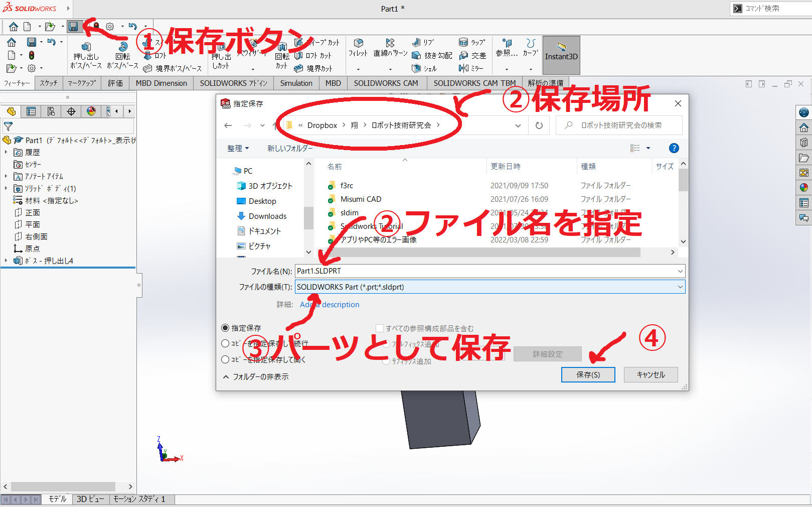Screen dimensions: 812x507
Task: Toggle the Instant3D button
Action: (561, 55)
